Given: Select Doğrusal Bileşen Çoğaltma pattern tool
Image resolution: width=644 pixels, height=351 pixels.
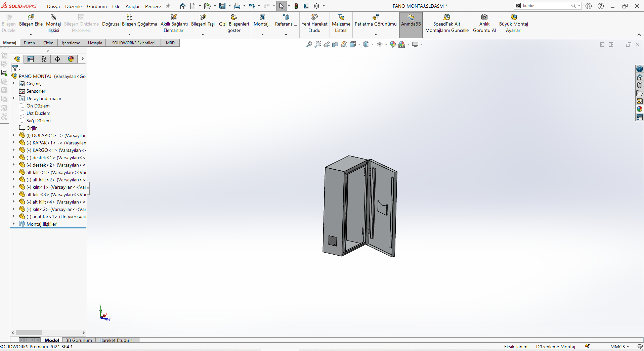Looking at the screenshot, I should (x=130, y=20).
